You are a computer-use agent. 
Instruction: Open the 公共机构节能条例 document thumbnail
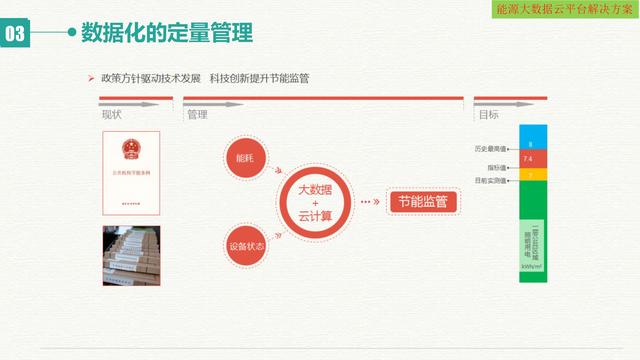coord(131,173)
